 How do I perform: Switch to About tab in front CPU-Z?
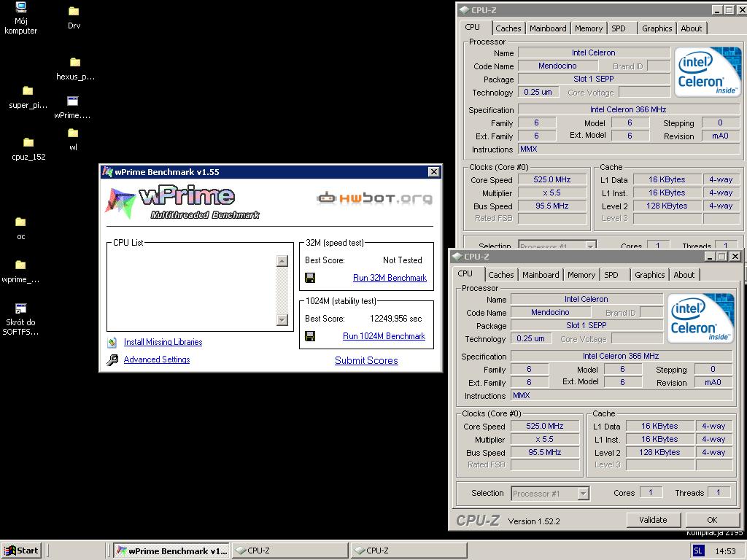684,275
